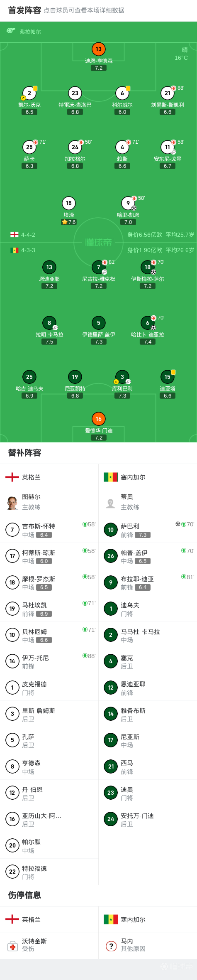Tap the England flag in substitutes header
Viewport: 197px width, 980px height.
[12, 477]
